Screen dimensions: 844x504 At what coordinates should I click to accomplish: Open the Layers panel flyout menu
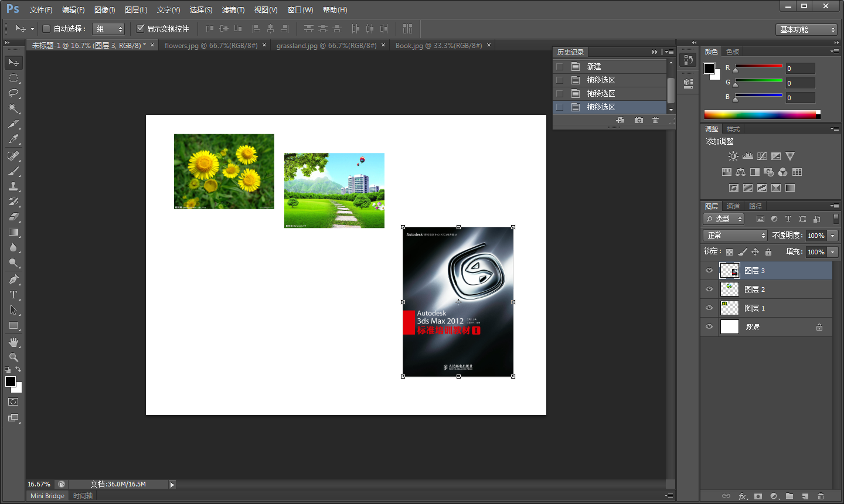[x=835, y=206]
